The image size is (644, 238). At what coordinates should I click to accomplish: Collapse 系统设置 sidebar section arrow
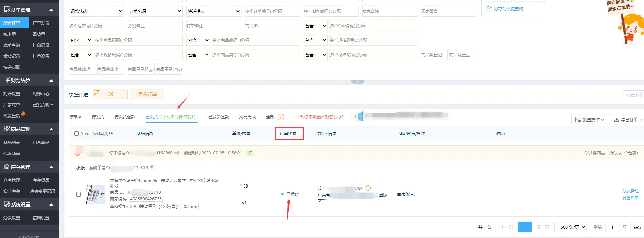(x=51, y=204)
